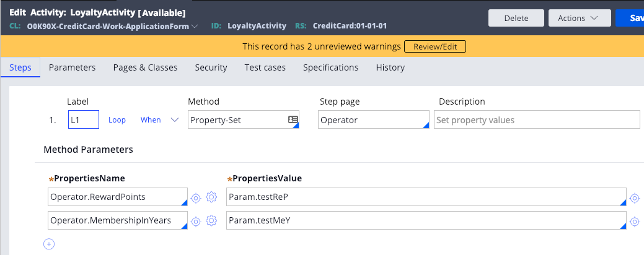Viewport: 644px width, 255px height.
Task: Focus the Description input field
Action: click(x=537, y=119)
